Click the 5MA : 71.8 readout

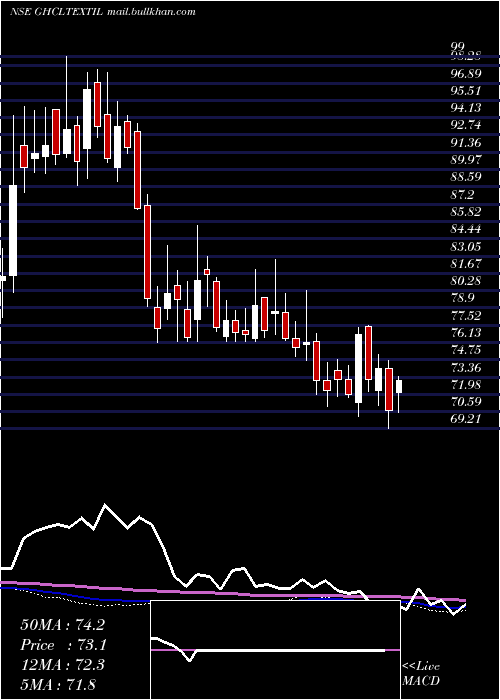[x=58, y=684]
